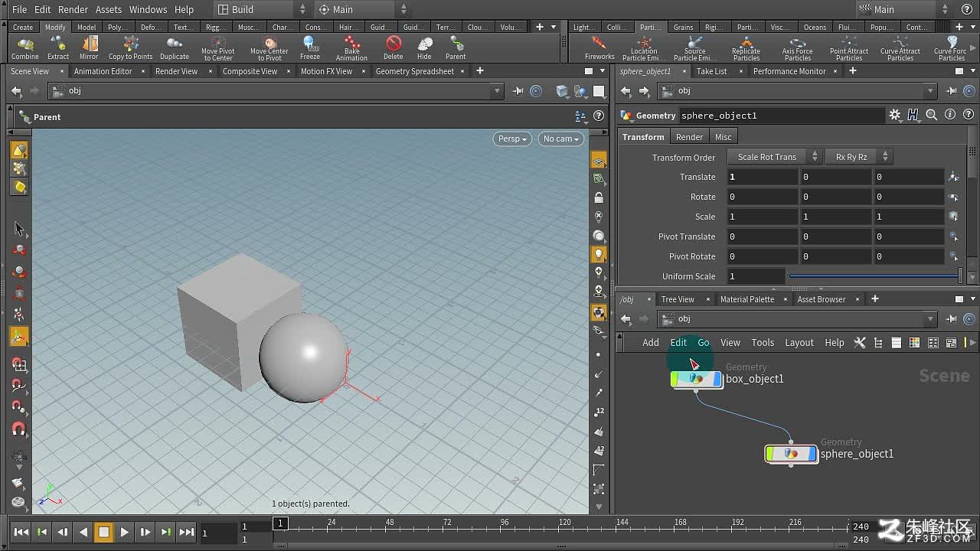Expand the Scene View obj path dropdown
This screenshot has height=551, width=980.
click(x=497, y=91)
